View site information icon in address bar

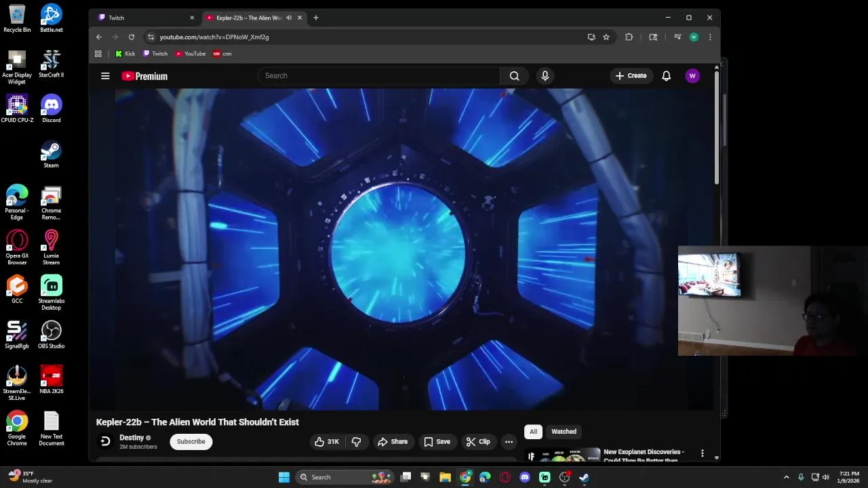pyautogui.click(x=151, y=37)
